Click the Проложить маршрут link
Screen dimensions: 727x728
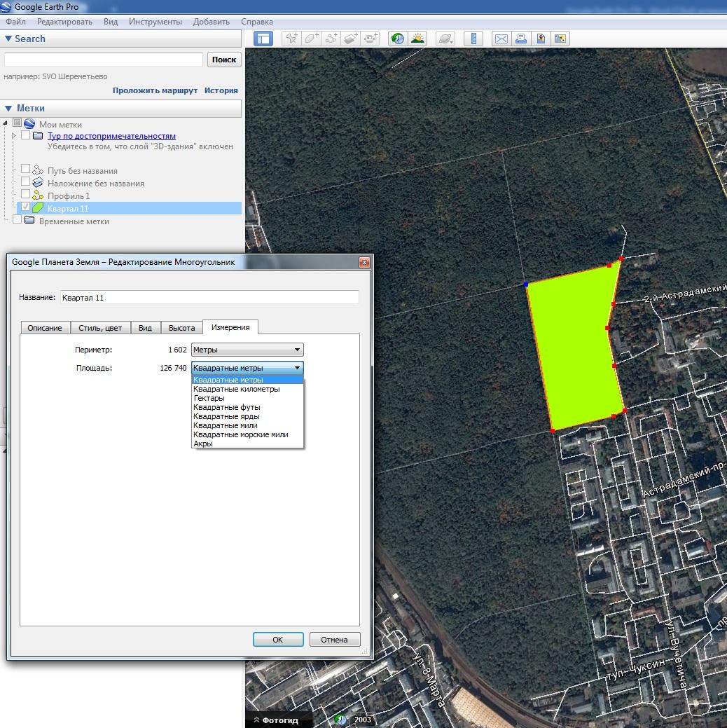click(x=155, y=90)
